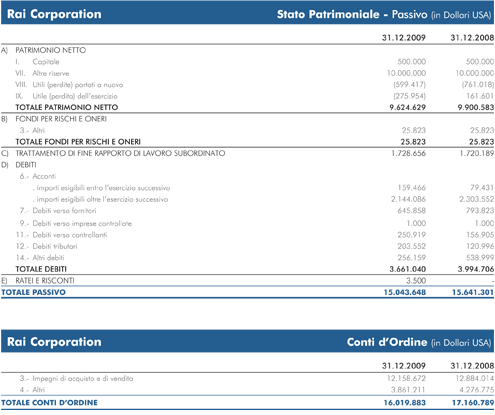Viewport: 495px width, 415px height.
Task: Click value 120.996
Action: tap(480, 246)
